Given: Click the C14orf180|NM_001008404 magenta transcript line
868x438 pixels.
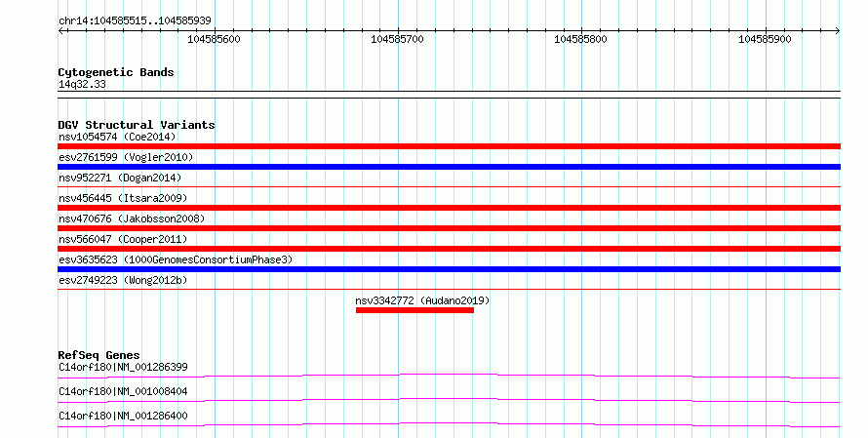Looking at the screenshot, I should coord(449,400).
